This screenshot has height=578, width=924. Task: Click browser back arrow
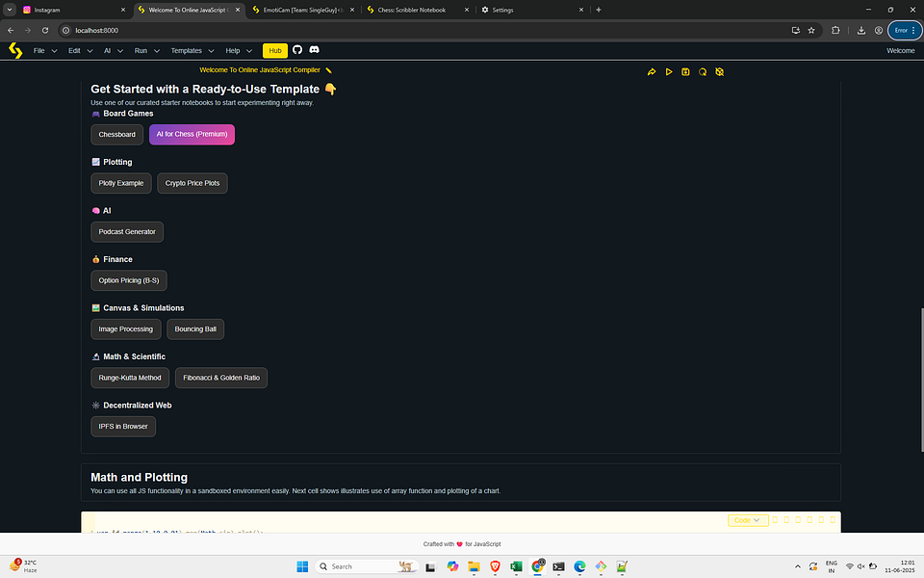11,30
